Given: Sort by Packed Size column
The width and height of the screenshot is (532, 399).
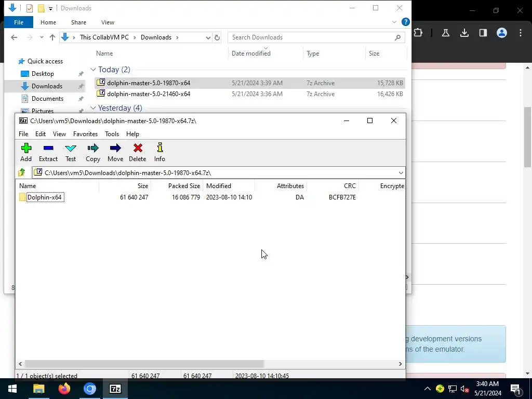Looking at the screenshot, I should (x=177, y=186).
